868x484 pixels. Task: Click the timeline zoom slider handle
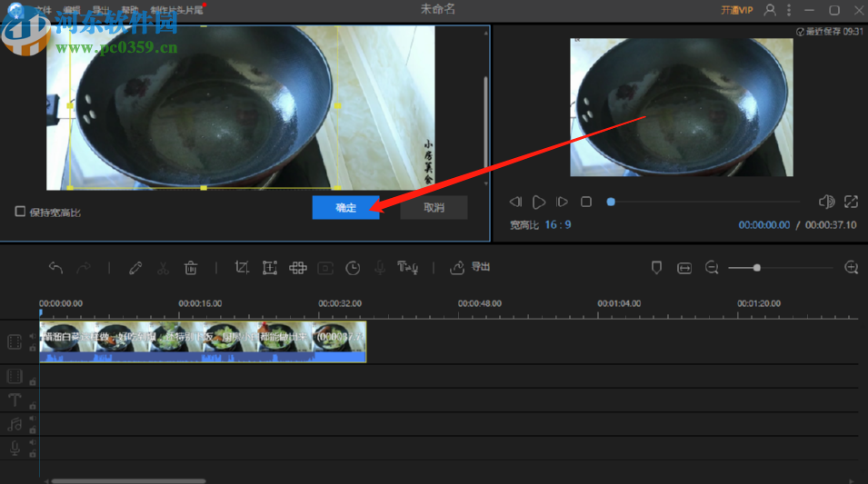756,267
